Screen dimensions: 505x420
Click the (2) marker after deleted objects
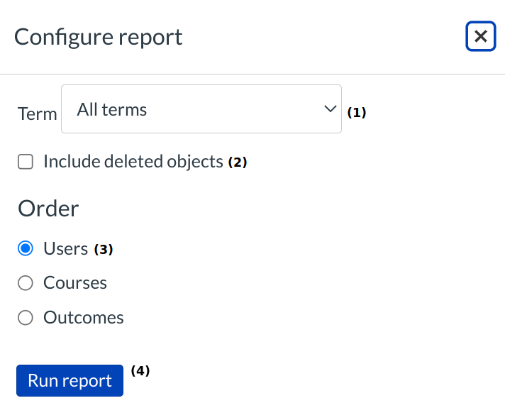point(237,162)
